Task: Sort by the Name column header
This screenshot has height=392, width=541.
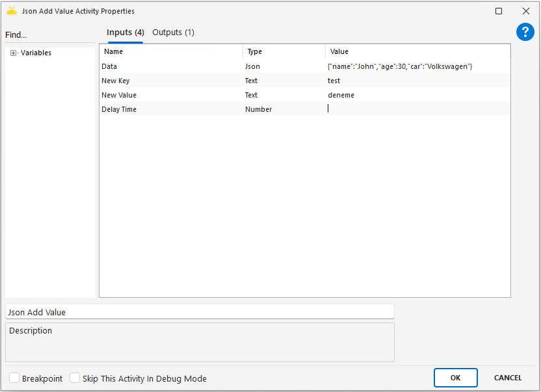Action: [x=171, y=51]
